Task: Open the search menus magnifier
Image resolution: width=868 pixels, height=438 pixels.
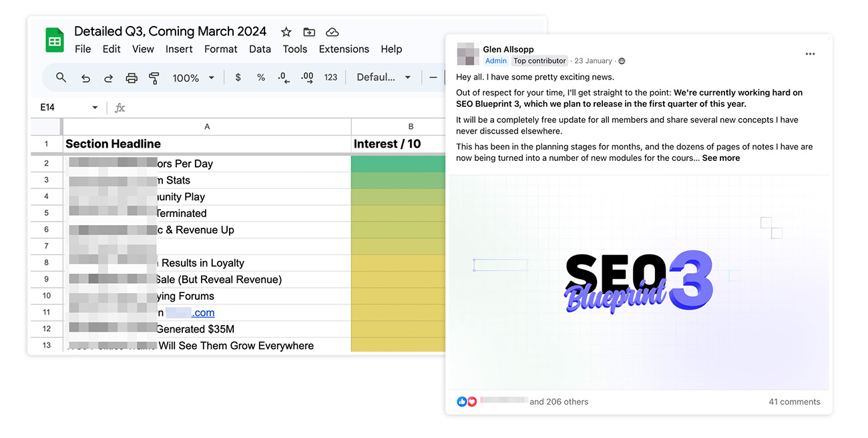Action: (61, 77)
